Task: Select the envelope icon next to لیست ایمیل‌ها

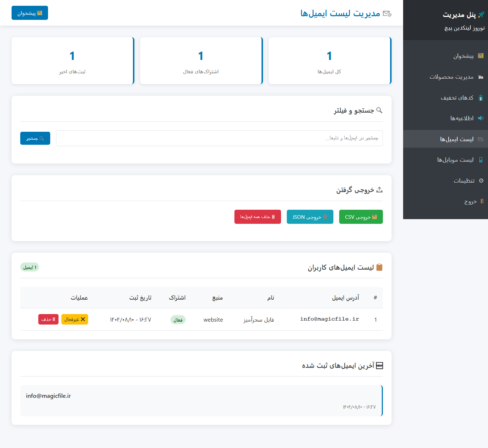Action: click(x=480, y=139)
